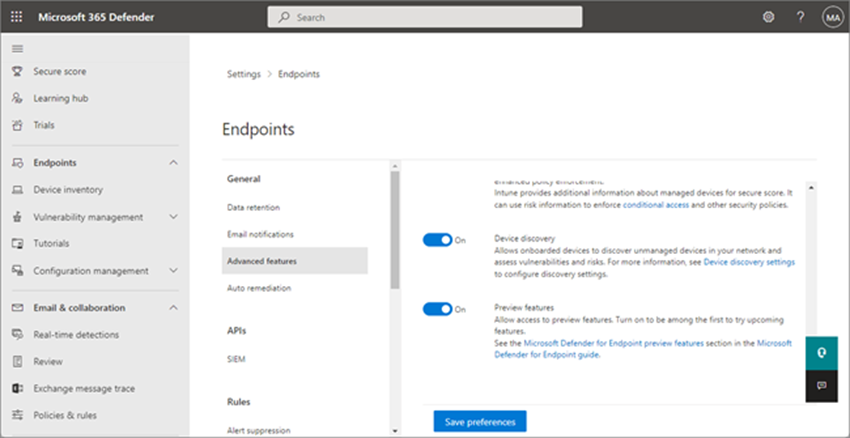Viewport: 850px width, 438px height.
Task: Turn off the Preview features toggle
Action: 437,309
